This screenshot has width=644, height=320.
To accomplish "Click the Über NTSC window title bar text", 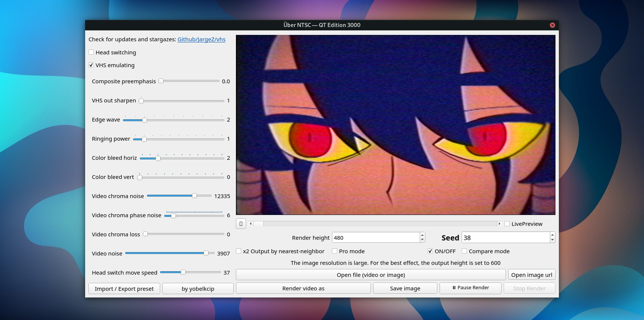I will point(322,25).
